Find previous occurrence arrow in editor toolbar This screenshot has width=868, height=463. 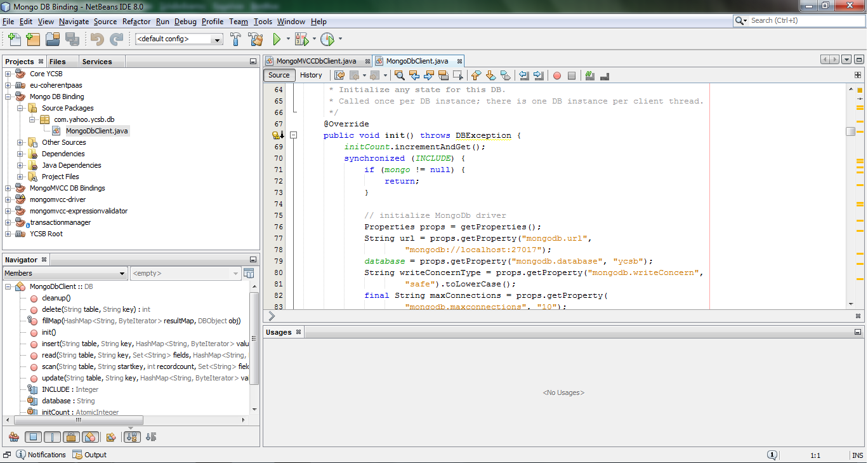(x=414, y=76)
